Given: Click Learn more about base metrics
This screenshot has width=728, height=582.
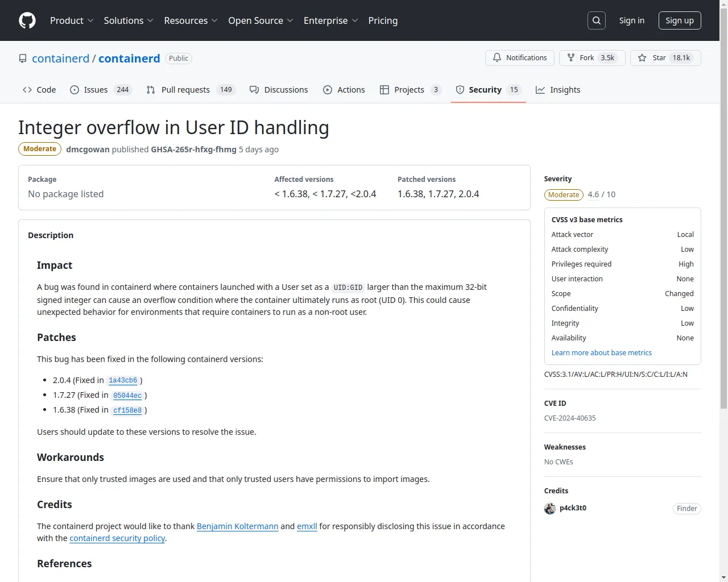Looking at the screenshot, I should [602, 353].
